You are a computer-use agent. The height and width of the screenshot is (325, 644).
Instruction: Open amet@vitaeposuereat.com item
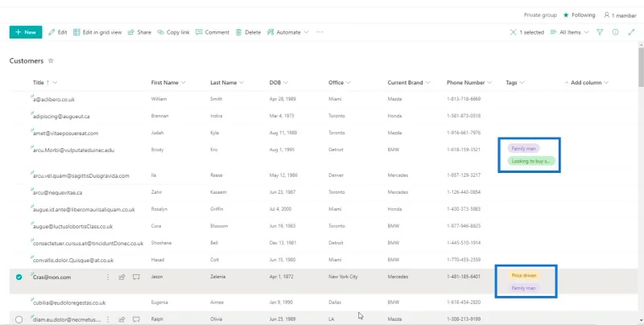[x=65, y=133]
